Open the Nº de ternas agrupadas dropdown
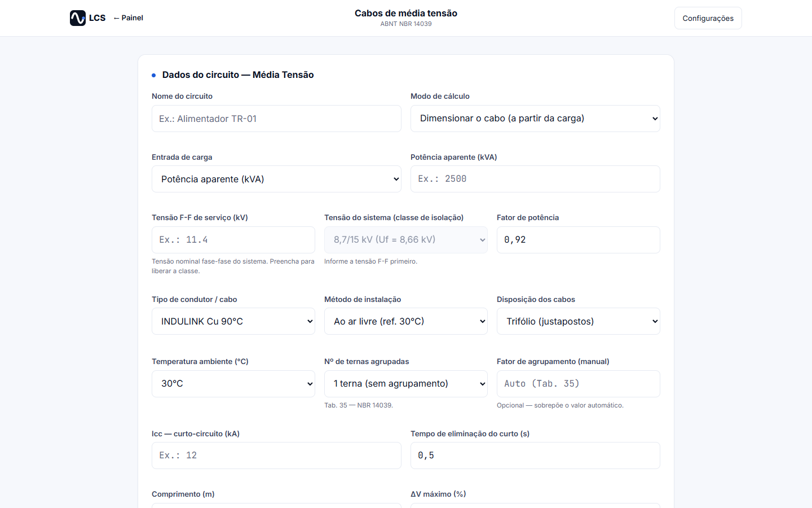812x508 pixels. pos(406,384)
